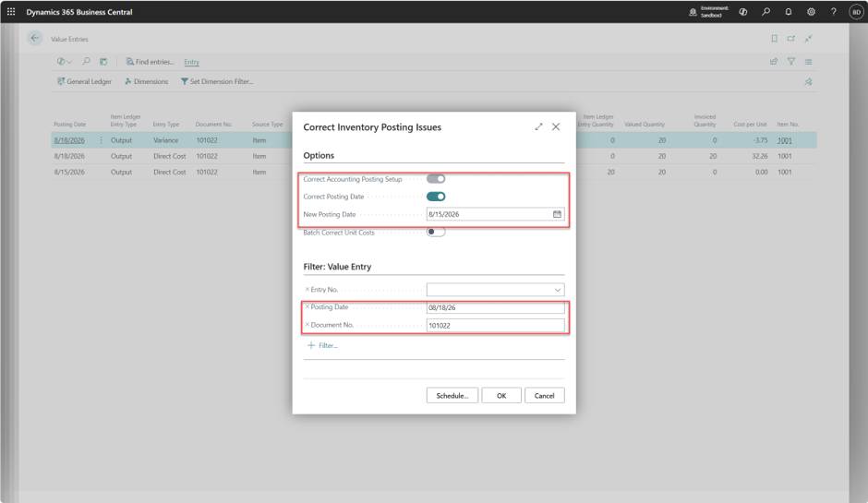Viewport: 868px width, 503px height.
Task: Click the Open in Excel list icon
Action: point(103,62)
